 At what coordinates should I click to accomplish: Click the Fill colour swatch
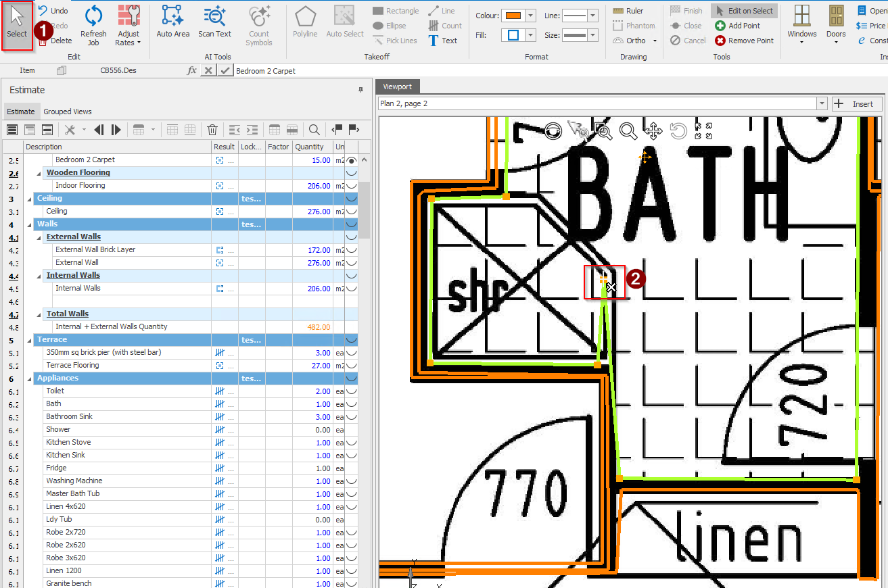[513, 35]
